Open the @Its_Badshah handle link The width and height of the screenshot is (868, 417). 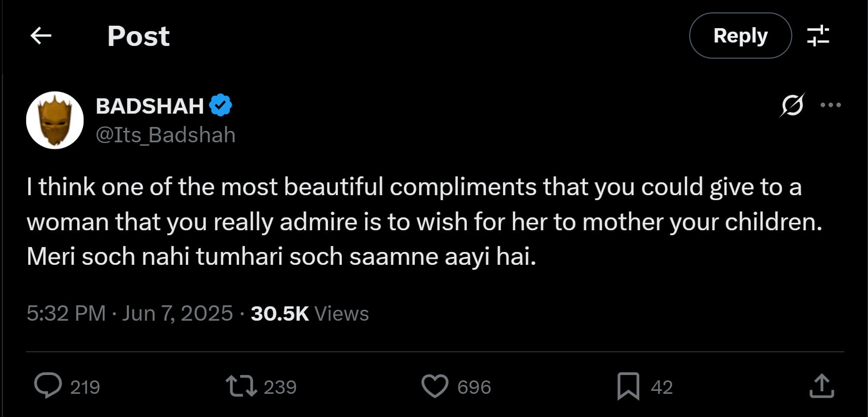pos(165,135)
